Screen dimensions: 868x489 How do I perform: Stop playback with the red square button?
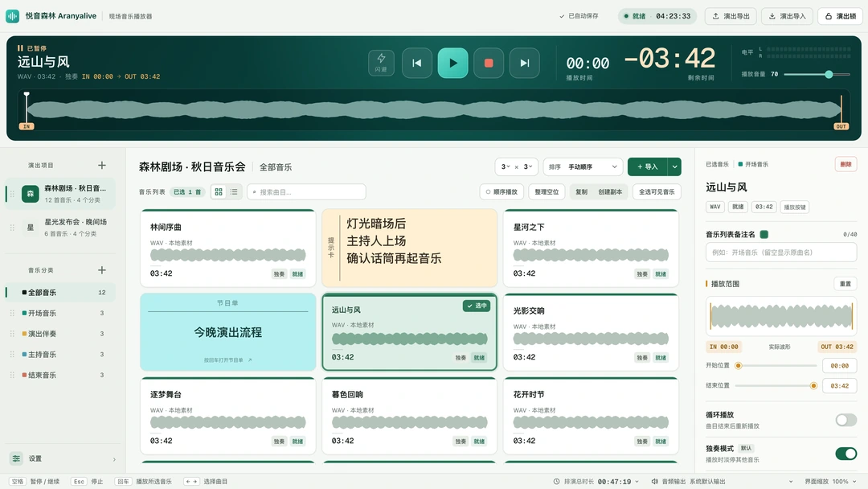(489, 63)
